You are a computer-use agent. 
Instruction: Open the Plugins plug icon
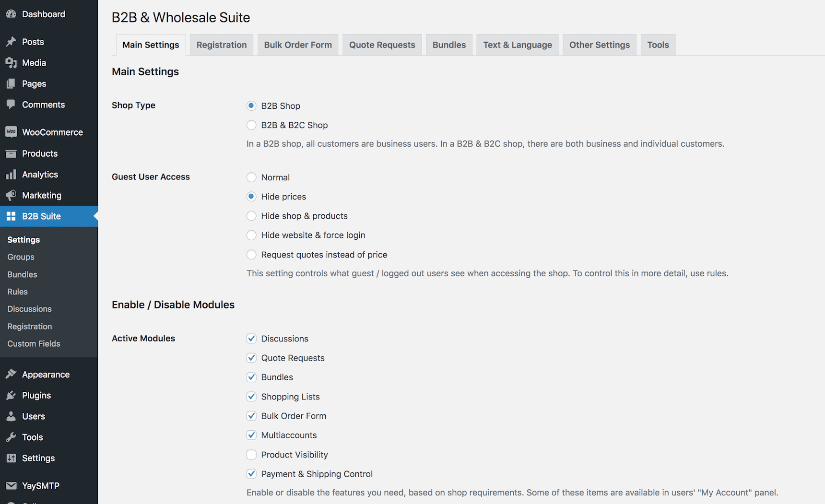tap(11, 395)
